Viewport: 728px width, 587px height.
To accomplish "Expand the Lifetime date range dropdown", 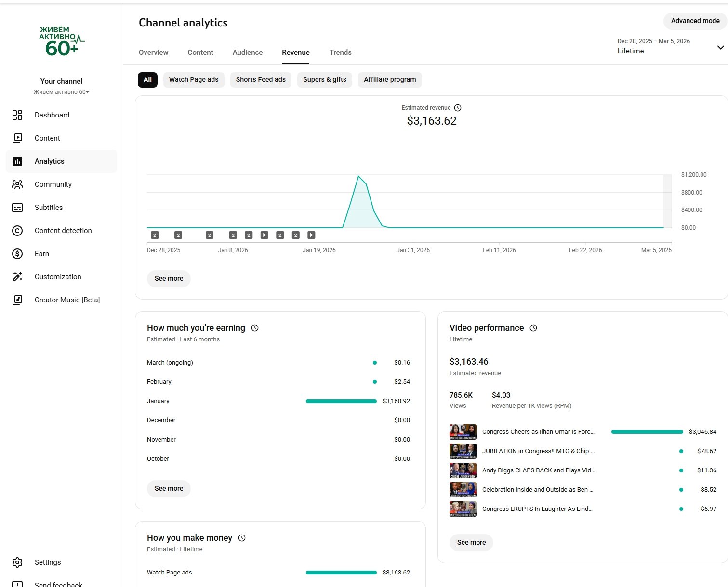I will pyautogui.click(x=720, y=47).
